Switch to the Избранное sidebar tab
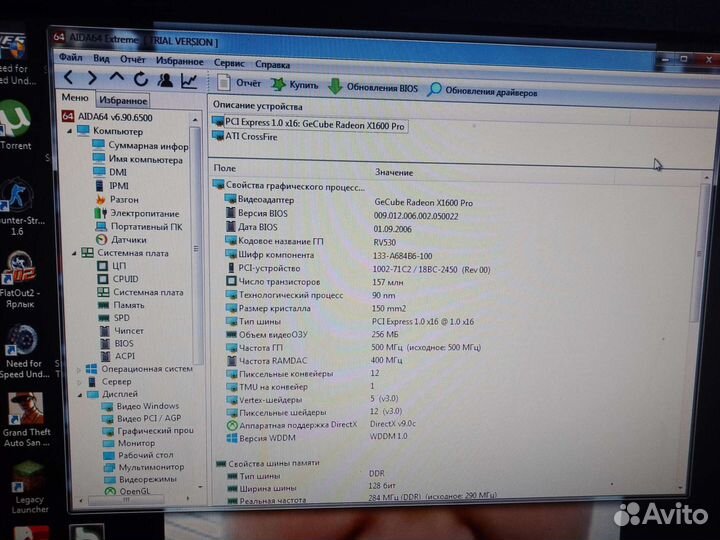Viewport: 720px width, 540px height. pos(123,100)
